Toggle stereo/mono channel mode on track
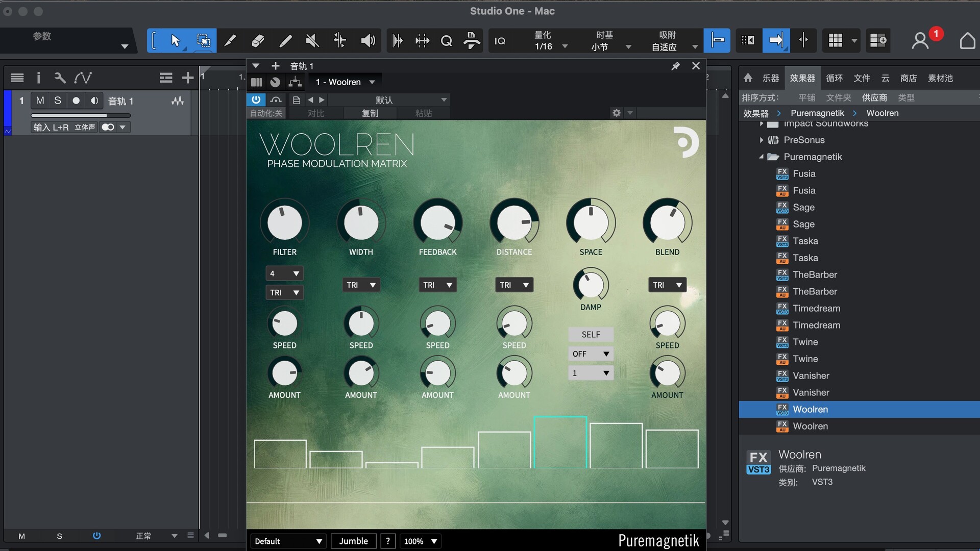The image size is (980, 551). (108, 127)
